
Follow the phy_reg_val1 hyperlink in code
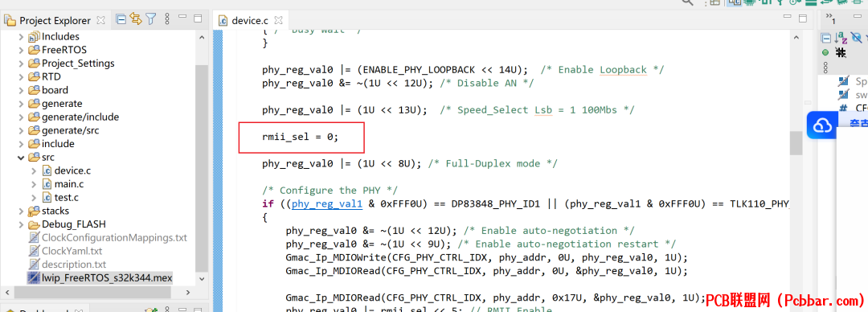(x=327, y=204)
